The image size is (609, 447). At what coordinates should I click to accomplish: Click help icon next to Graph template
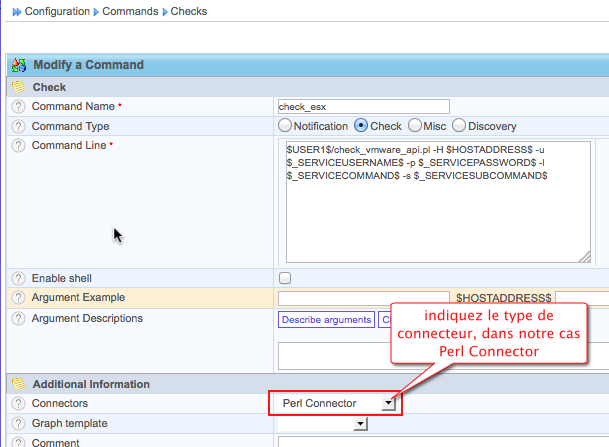point(18,423)
